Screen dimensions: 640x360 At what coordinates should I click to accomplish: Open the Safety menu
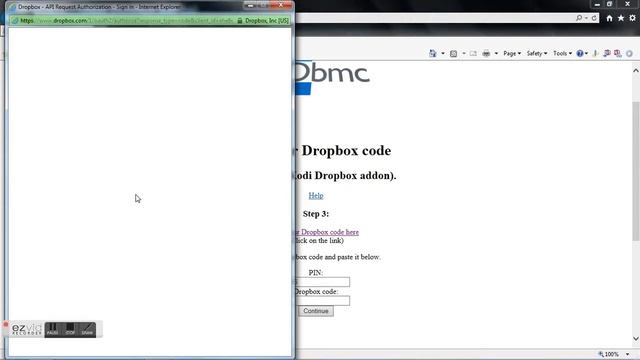[537, 53]
